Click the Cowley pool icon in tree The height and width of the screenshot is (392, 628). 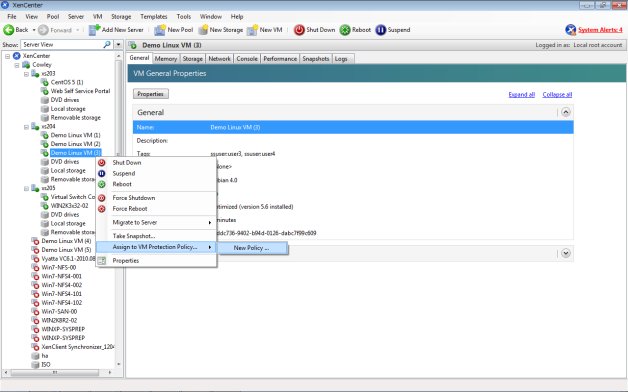(26, 64)
